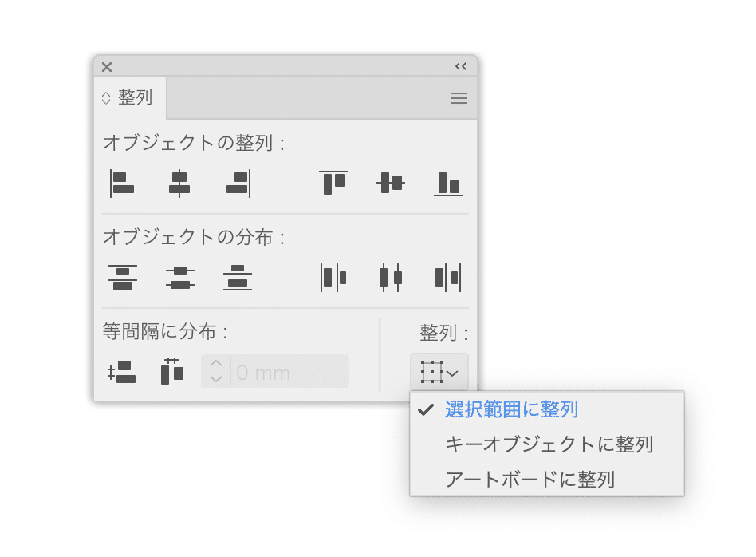Select the vertical align top icon
This screenshot has width=756, height=557.
pyautogui.click(x=333, y=183)
